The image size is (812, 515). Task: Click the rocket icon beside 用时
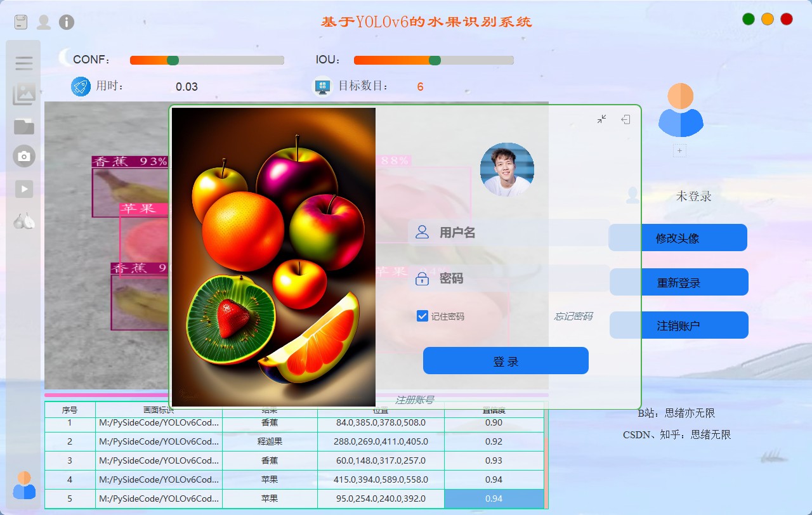coord(81,86)
